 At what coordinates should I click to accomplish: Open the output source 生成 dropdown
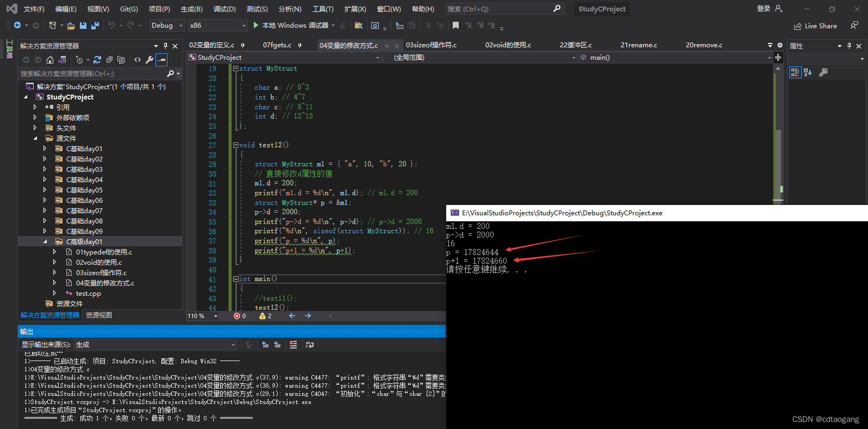pyautogui.click(x=155, y=345)
